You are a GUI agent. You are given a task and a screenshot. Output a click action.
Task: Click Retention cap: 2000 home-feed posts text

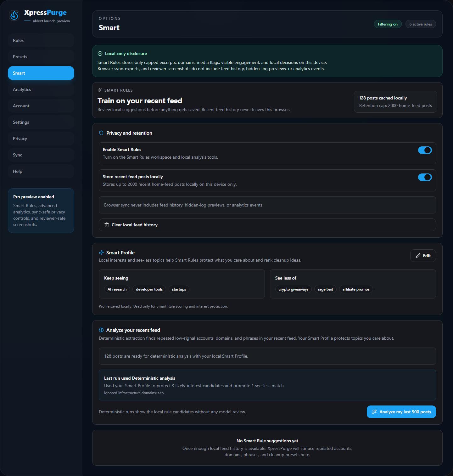395,105
